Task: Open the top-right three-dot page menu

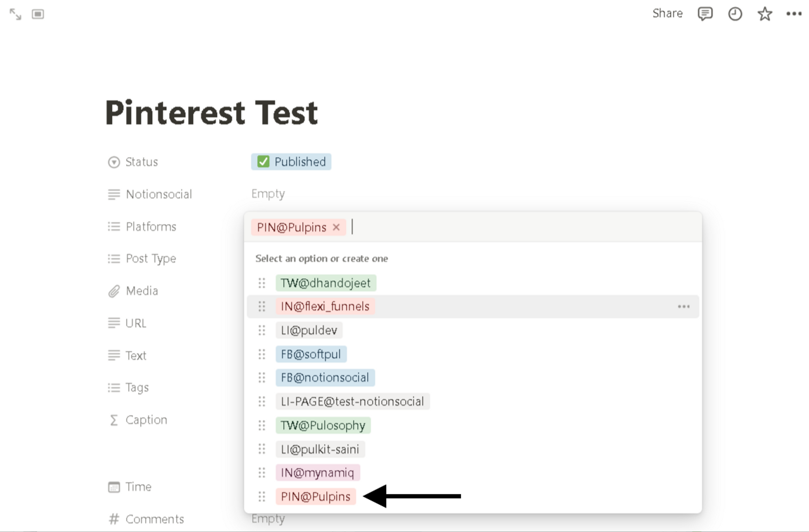Action: tap(794, 14)
